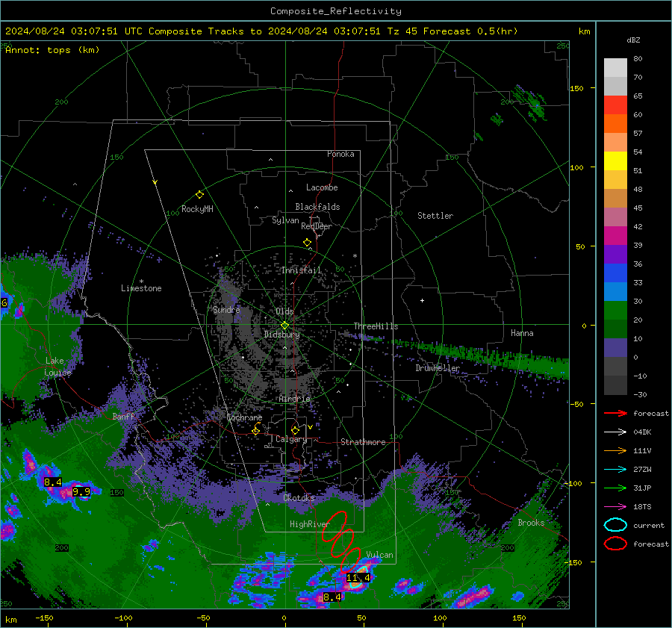Image resolution: width=672 pixels, height=628 pixels.
Task: Select the orange swatch between 60 and 57
Action: 615,124
